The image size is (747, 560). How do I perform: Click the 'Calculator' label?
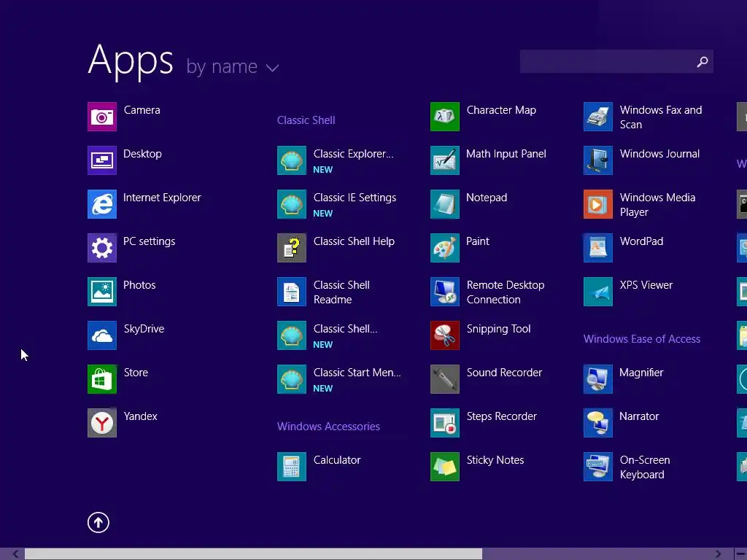pos(337,460)
